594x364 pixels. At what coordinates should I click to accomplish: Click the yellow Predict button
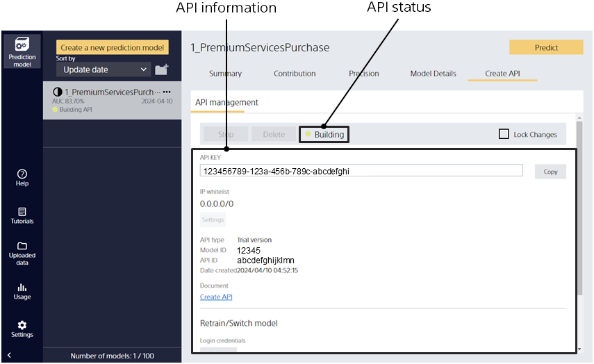[546, 47]
